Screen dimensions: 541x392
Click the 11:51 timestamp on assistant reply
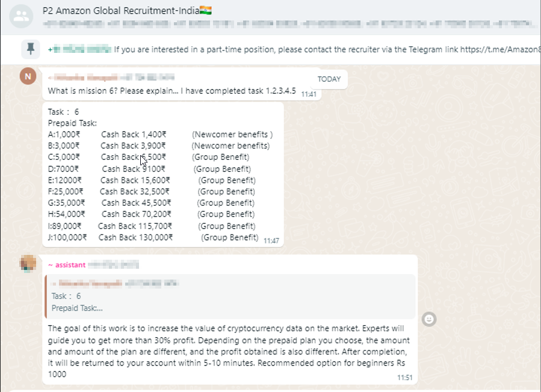[x=405, y=378]
